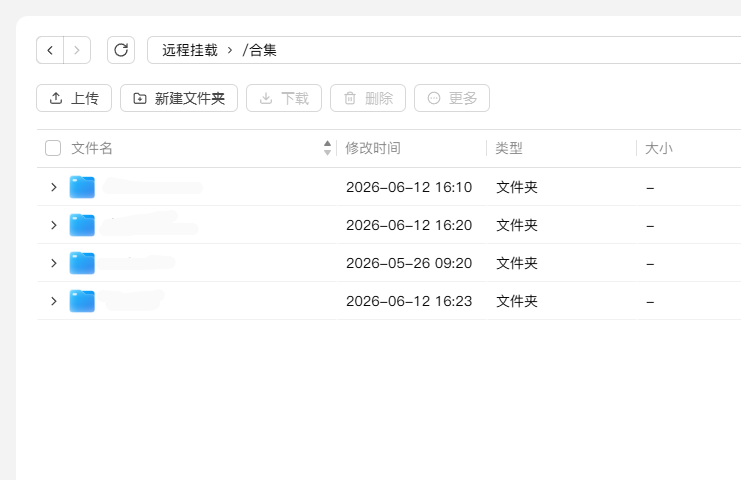
Task: Expand the folder modified 2026-06-12 16:10
Action: 54,187
